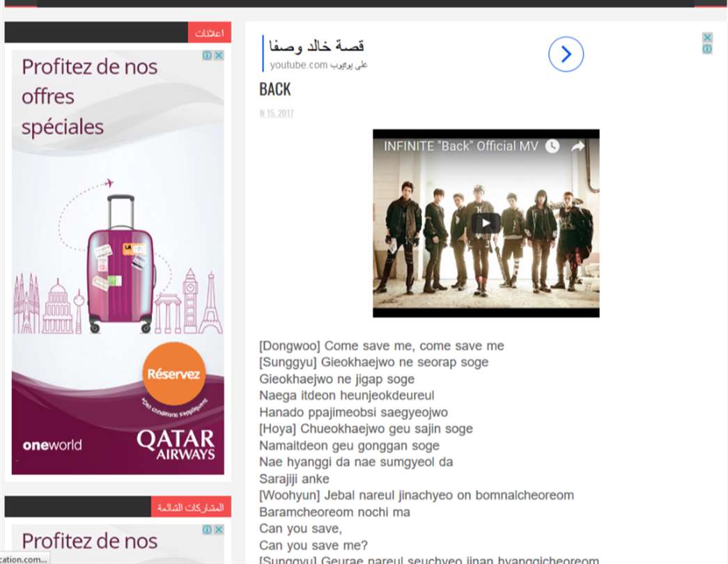Open ad info icon on Qatar ad

click(207, 55)
